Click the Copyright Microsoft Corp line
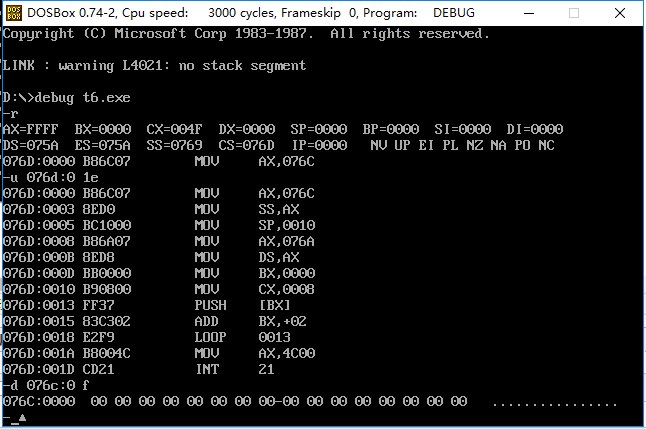Viewport: 646px width, 429px height. [246, 34]
